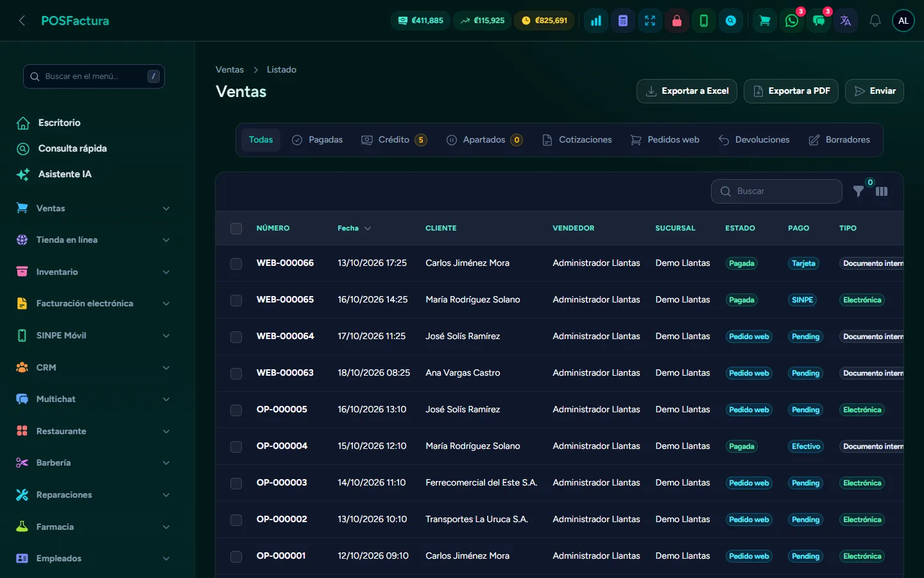Click Exportar a Excel button
This screenshot has width=924, height=578.
coord(687,91)
